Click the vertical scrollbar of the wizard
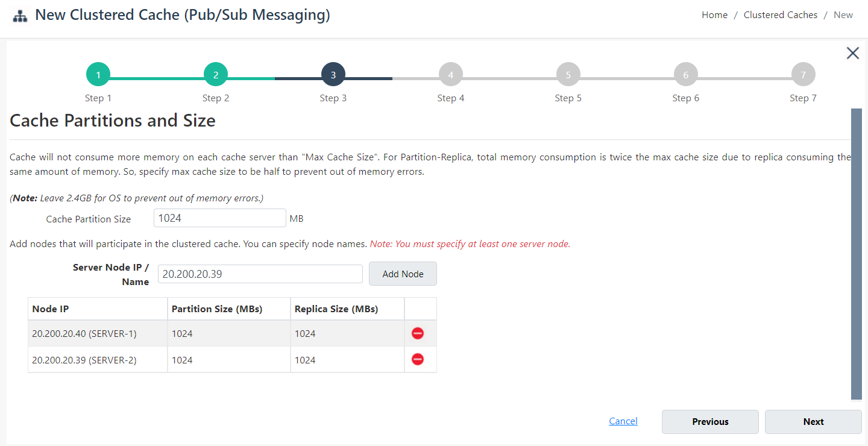The image size is (868, 446). coord(857,253)
